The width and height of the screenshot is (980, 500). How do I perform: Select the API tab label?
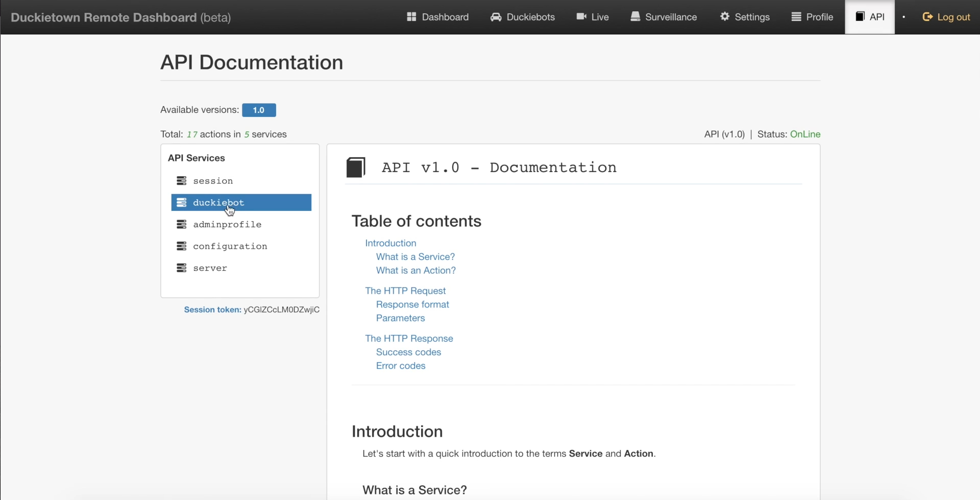pyautogui.click(x=877, y=17)
